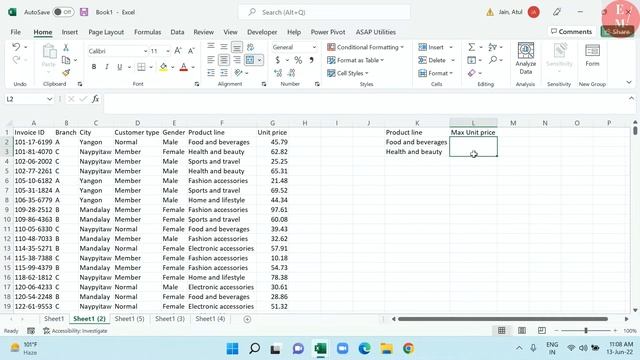Click the Font Color letter A icon
The image size is (640, 360).
(x=184, y=67)
